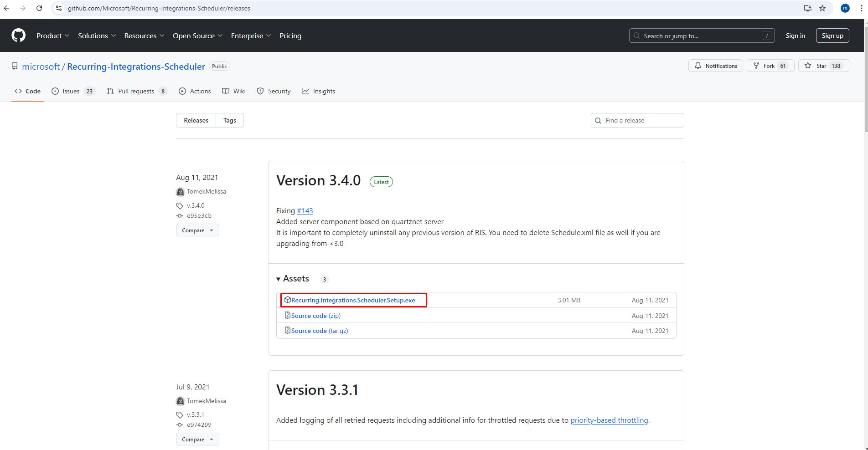Click the archive icon beside Source code (tar.gz)
Viewport: 868px width, 450px height.
click(288, 330)
